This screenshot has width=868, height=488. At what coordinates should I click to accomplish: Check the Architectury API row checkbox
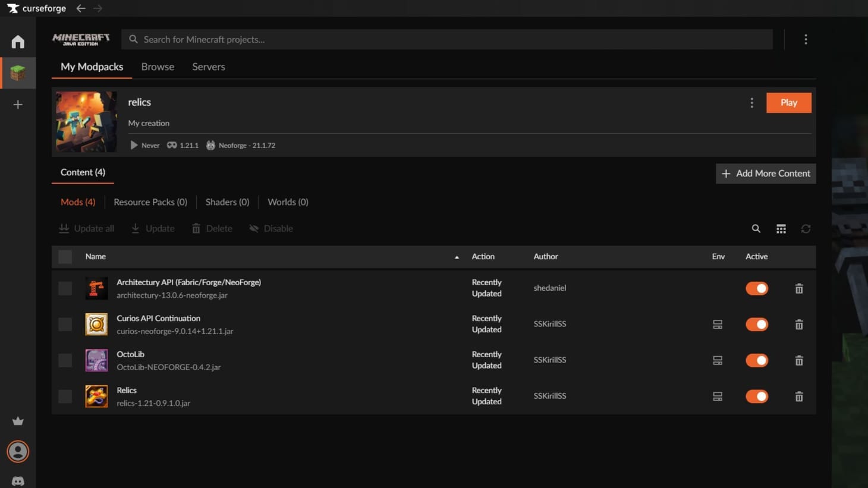click(x=65, y=288)
